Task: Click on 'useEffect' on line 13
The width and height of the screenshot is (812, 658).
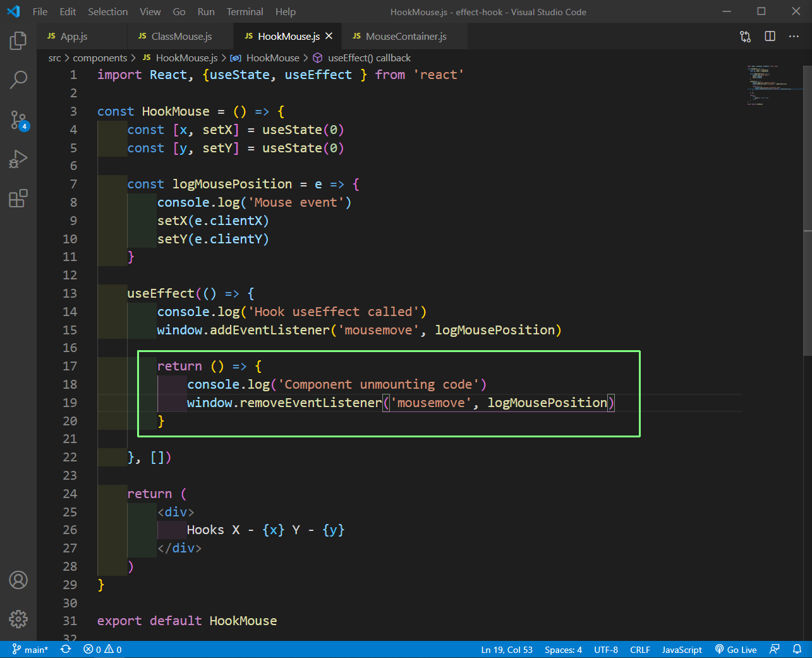Action: click(x=161, y=293)
